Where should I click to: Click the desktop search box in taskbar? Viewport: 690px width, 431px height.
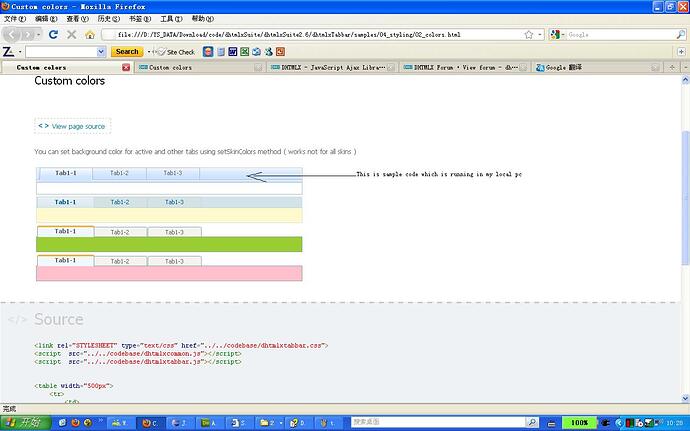pos(438,422)
